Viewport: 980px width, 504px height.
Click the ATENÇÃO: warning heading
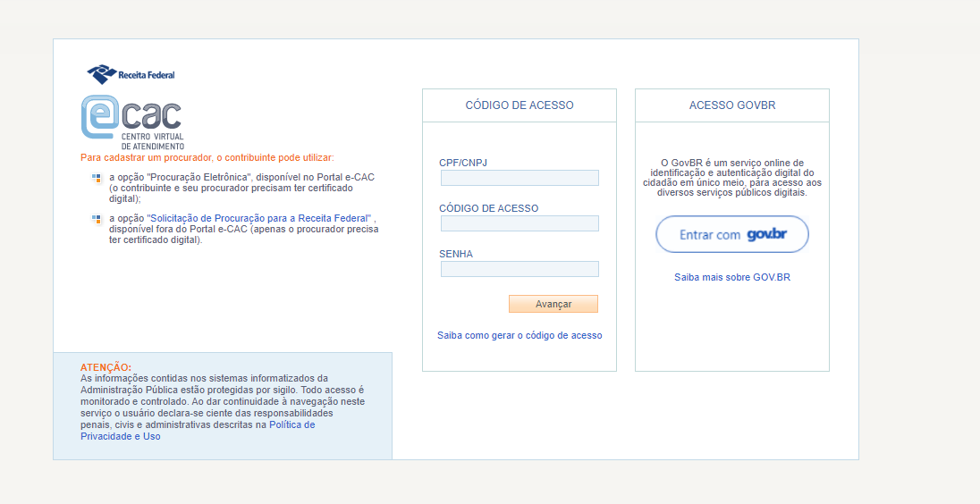tap(106, 367)
